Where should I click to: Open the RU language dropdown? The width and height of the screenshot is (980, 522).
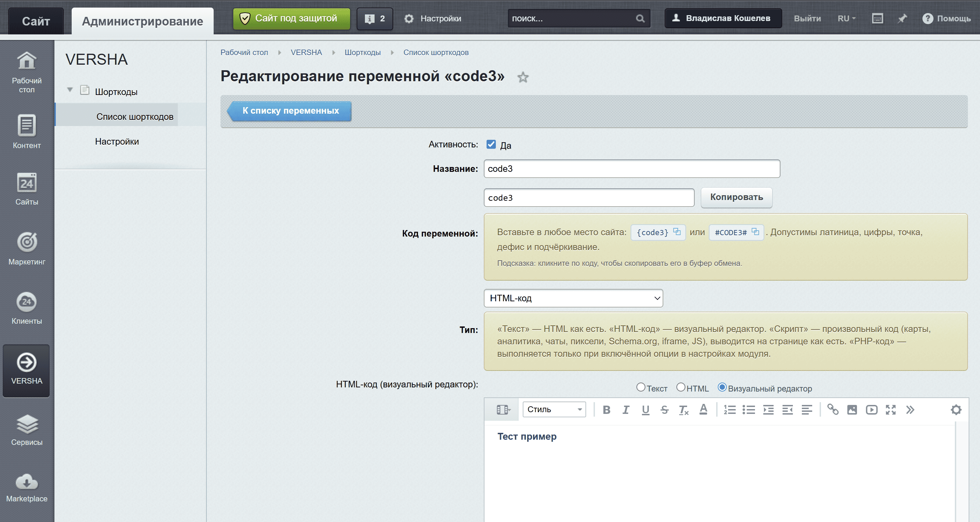point(846,18)
